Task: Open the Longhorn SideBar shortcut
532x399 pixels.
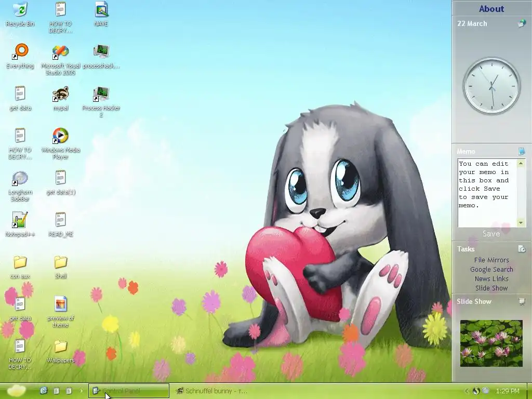Action: click(x=20, y=186)
